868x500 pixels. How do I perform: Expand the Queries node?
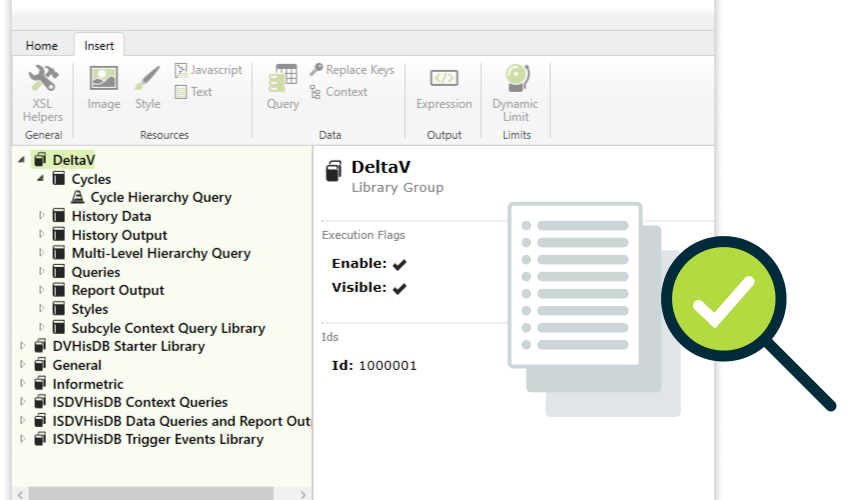pyautogui.click(x=42, y=271)
